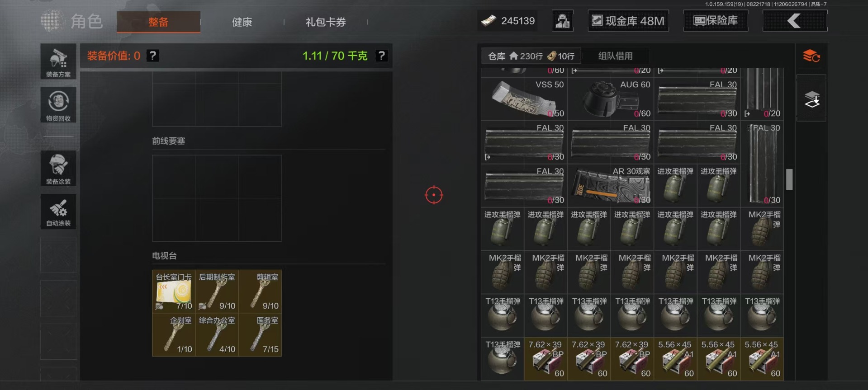Select the 自动涂装 auto-paint option
868x390 pixels.
coord(58,211)
